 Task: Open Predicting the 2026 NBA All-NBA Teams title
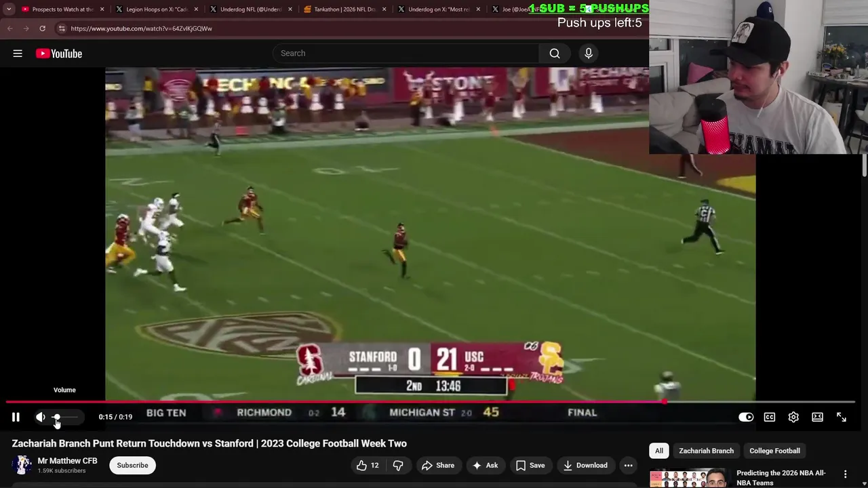[x=781, y=478]
